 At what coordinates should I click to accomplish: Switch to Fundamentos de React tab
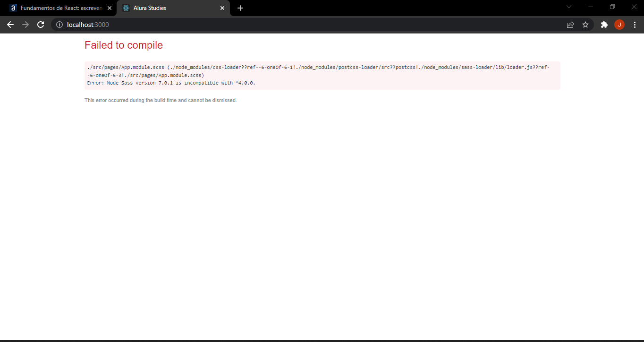pos(60,8)
